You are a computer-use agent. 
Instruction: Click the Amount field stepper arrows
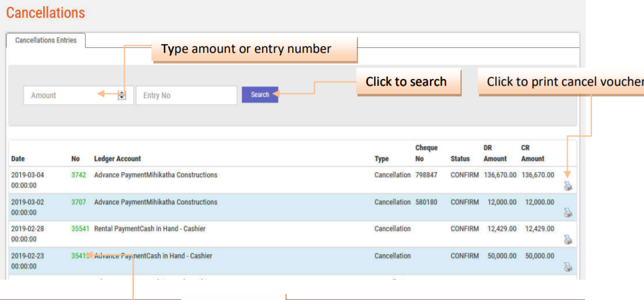tap(122, 95)
